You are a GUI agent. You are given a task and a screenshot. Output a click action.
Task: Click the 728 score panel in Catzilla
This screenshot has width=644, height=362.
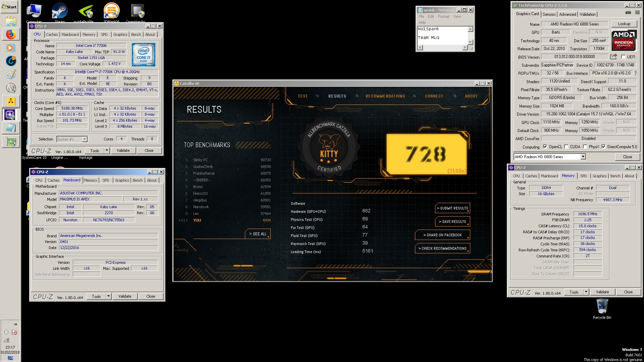[426, 154]
